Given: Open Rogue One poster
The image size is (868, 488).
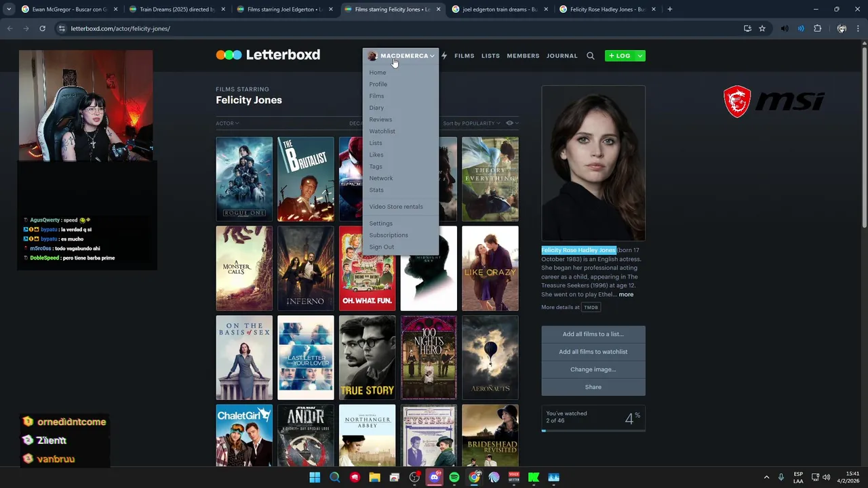Looking at the screenshot, I should tap(244, 179).
